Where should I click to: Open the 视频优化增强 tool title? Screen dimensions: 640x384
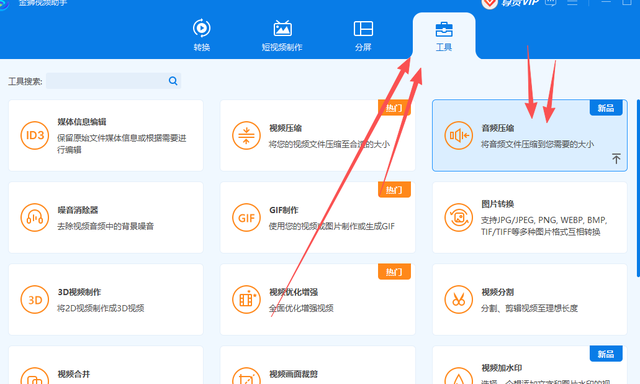pyautogui.click(x=293, y=292)
